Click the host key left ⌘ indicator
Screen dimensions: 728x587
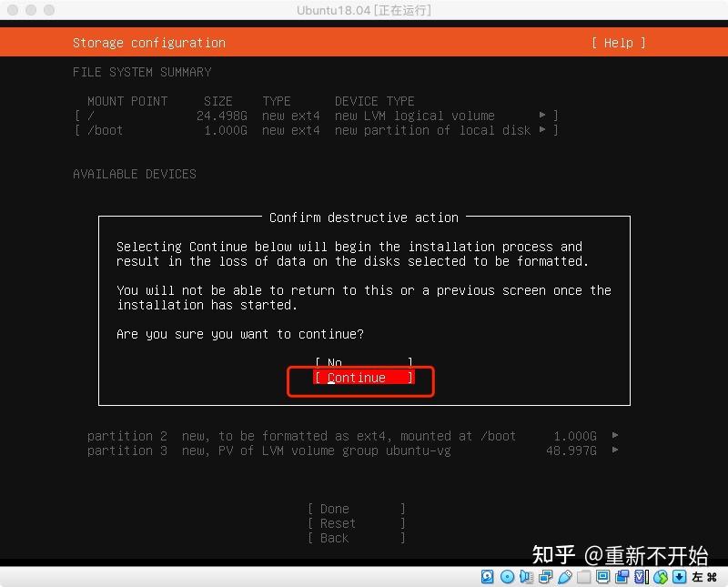(704, 577)
